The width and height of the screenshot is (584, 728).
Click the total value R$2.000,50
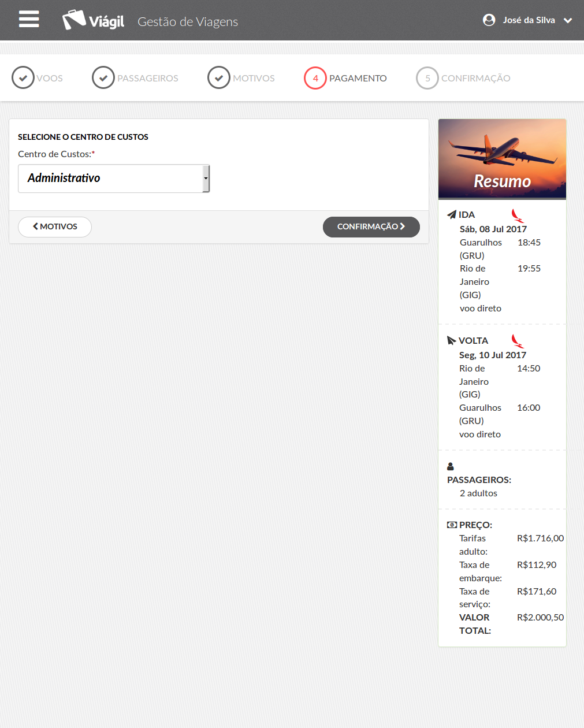[541, 617]
